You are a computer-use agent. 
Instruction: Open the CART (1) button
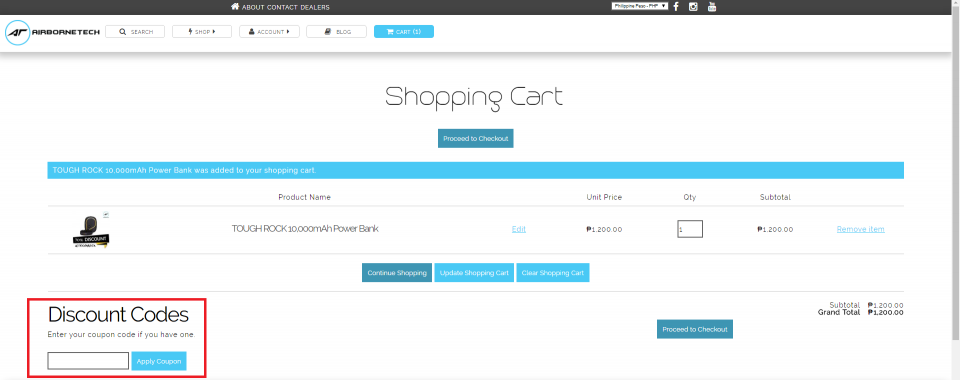click(403, 32)
